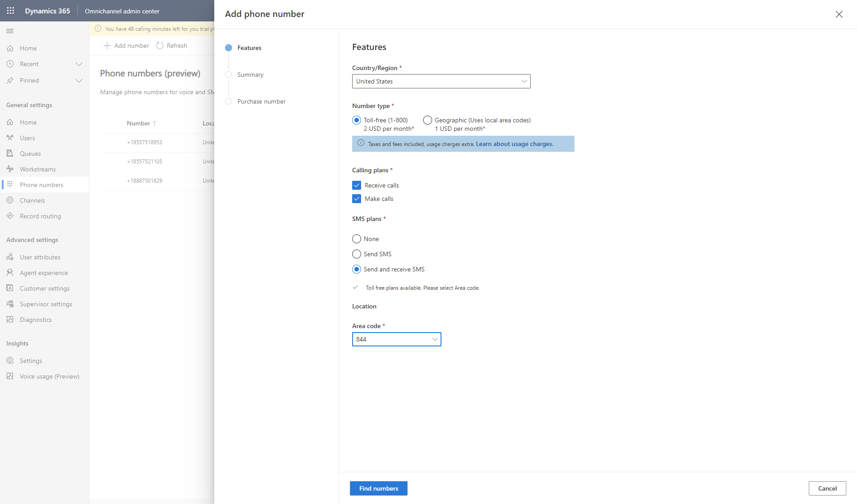Click the Workstreams icon in sidebar
This screenshot has height=504, width=857.
pos(9,169)
